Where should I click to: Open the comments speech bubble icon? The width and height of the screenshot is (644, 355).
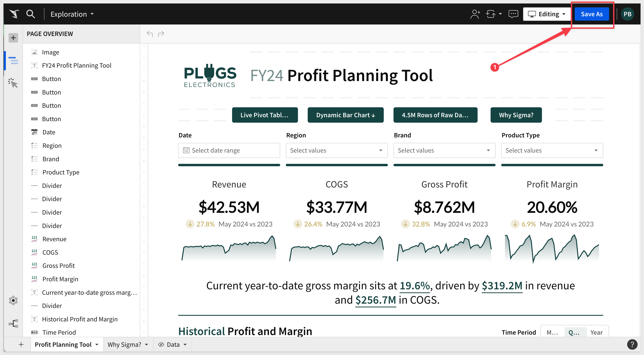pyautogui.click(x=513, y=14)
